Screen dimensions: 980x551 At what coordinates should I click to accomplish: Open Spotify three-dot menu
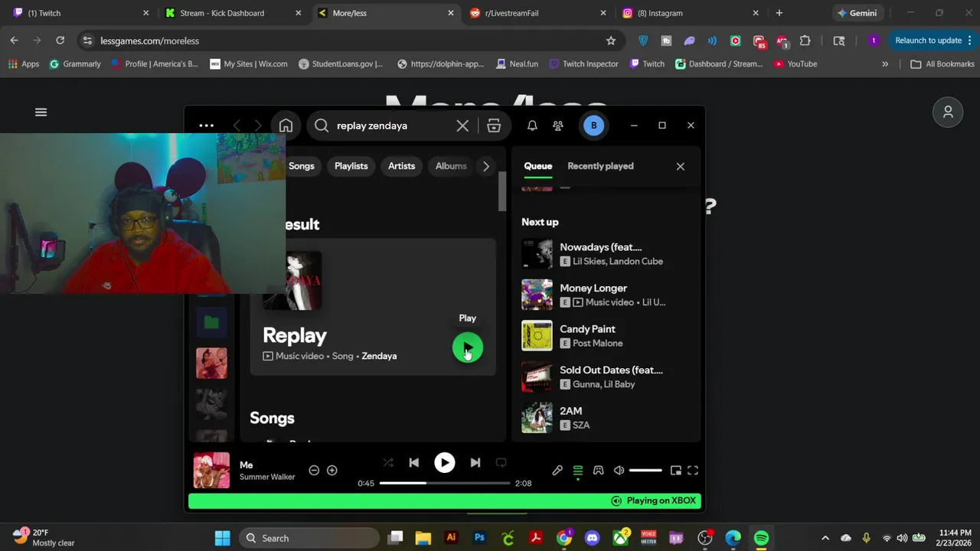click(206, 126)
